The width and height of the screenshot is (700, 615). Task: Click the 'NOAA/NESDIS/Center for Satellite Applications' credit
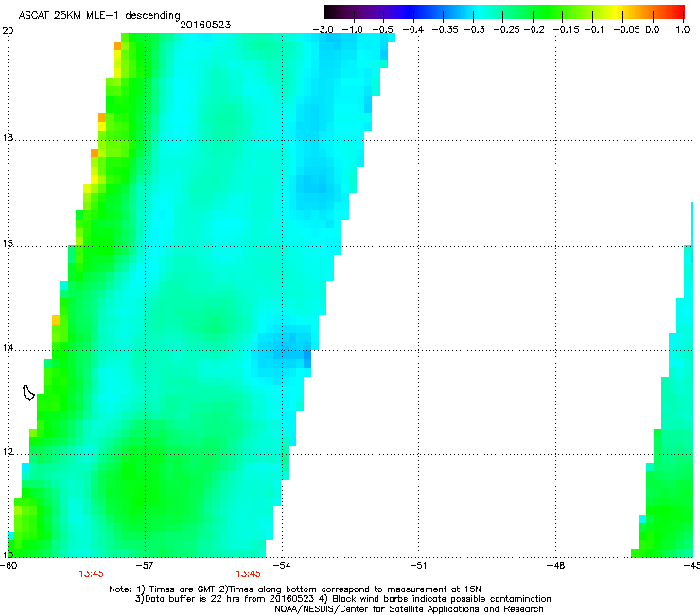(409, 609)
